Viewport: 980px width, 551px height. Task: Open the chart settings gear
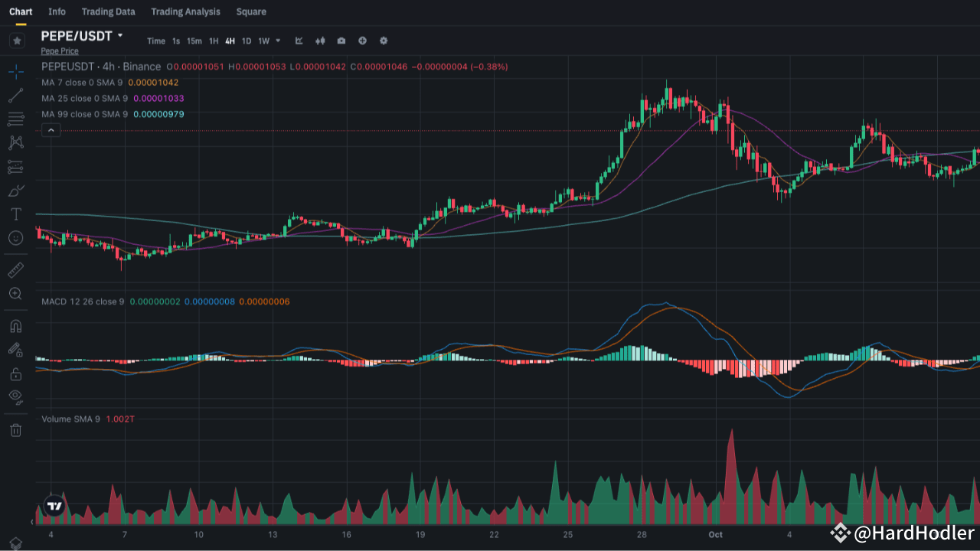(384, 41)
